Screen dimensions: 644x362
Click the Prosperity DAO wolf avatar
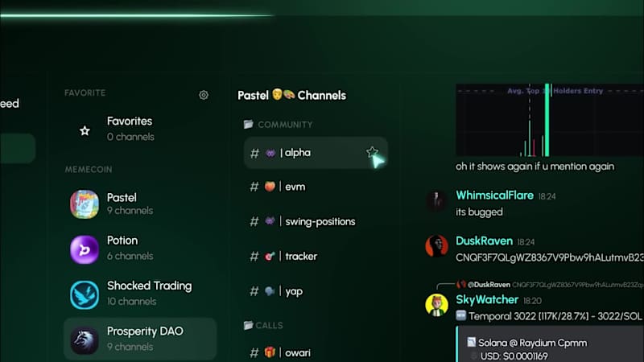coord(85,340)
